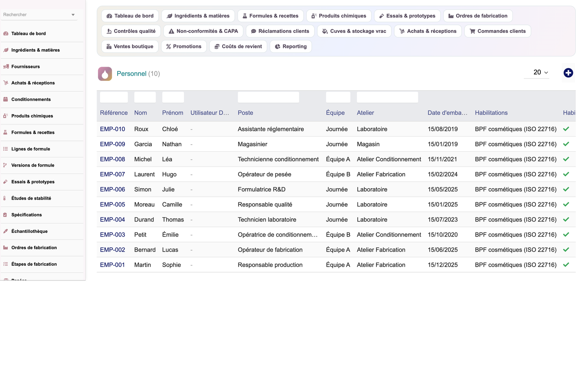Image resolution: width=588 pixels, height=367 pixels.
Task: Click the Échantillothèque sidebar icon
Action: pyautogui.click(x=6, y=231)
